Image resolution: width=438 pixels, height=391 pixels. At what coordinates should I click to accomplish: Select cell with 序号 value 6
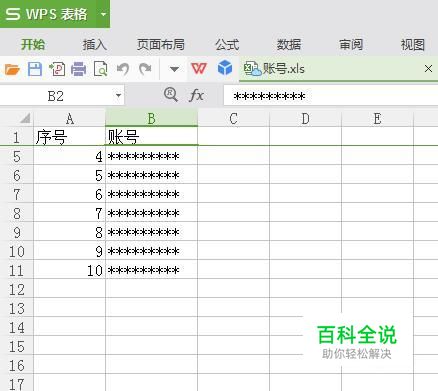pos(69,194)
